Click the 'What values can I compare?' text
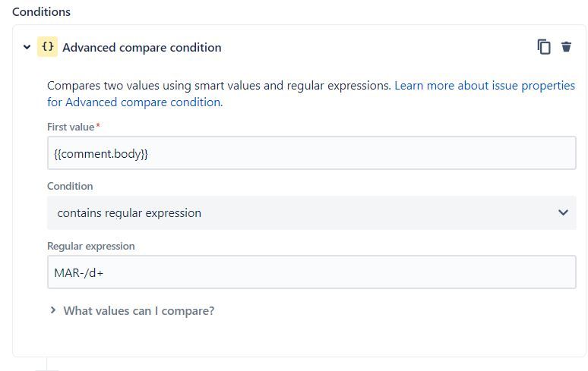 point(138,310)
